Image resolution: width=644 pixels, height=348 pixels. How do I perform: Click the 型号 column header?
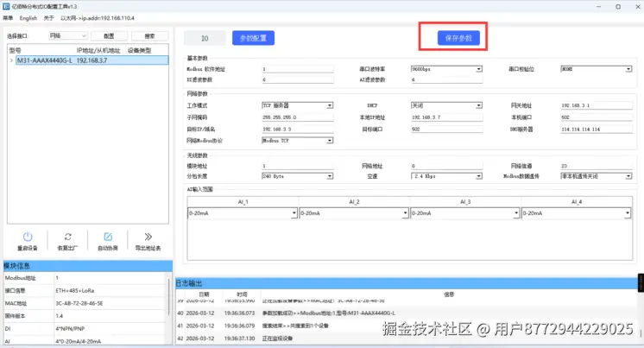coord(15,51)
